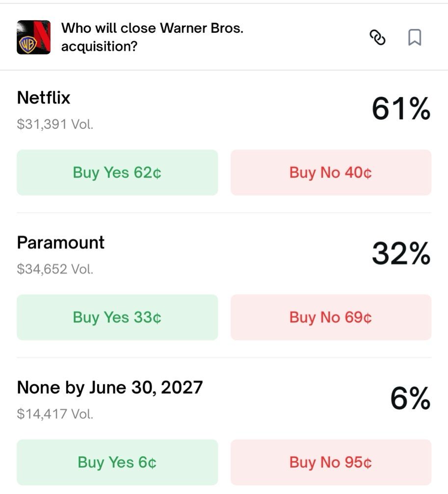This screenshot has width=448, height=494.
Task: Click the $31,391 Vol. text under Netflix
Action: tap(55, 124)
